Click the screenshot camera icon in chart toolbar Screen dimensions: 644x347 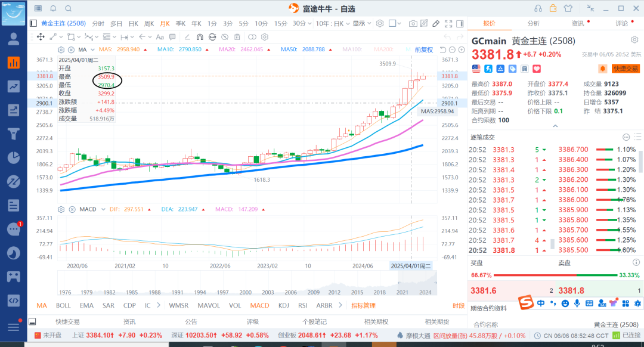click(413, 23)
